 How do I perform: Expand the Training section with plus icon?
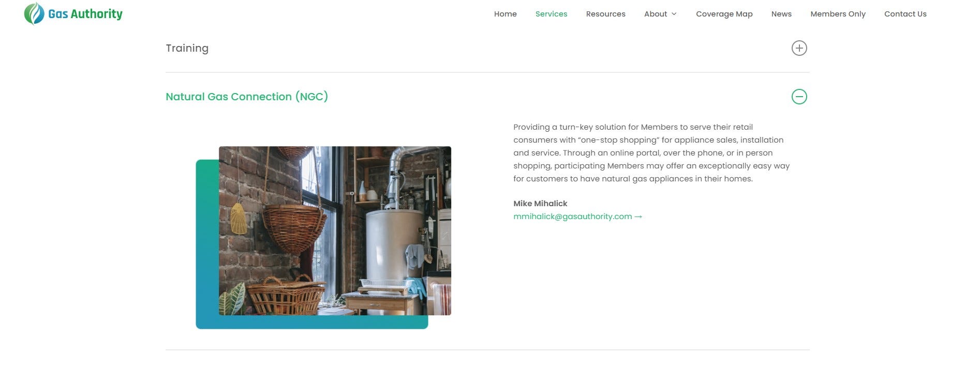[799, 48]
